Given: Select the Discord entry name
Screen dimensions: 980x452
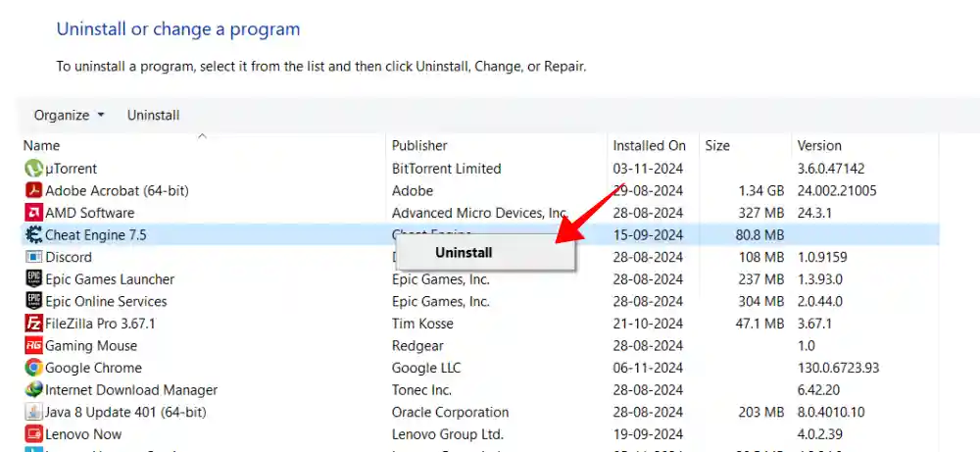Looking at the screenshot, I should [69, 257].
